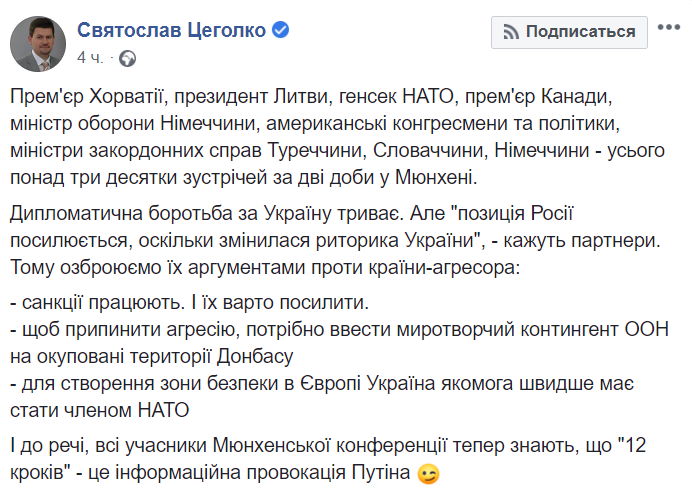Click the blue verified badge icon
Screen dimensions: 692x491
point(280,30)
